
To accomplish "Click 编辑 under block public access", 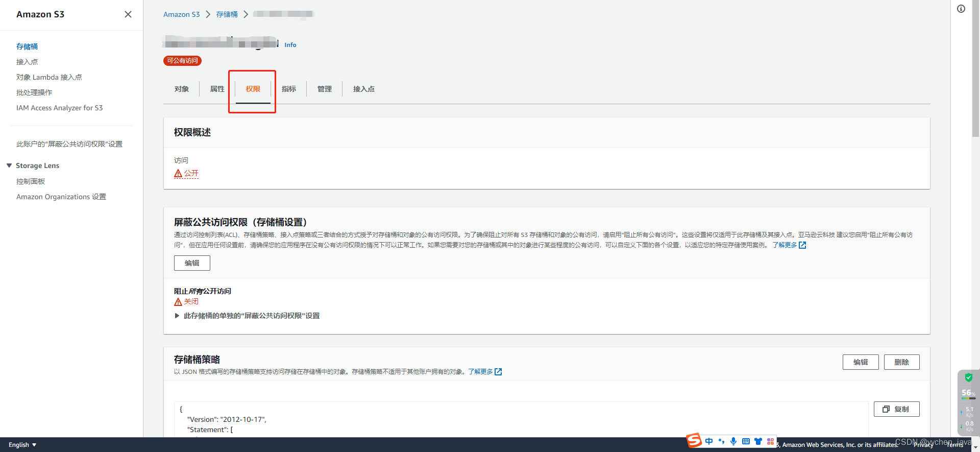I will pyautogui.click(x=192, y=263).
